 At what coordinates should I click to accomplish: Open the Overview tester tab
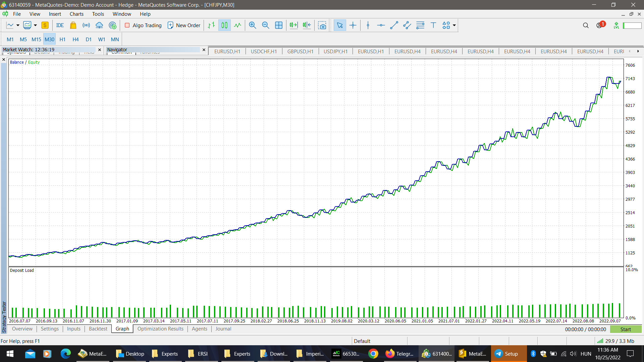point(22,329)
